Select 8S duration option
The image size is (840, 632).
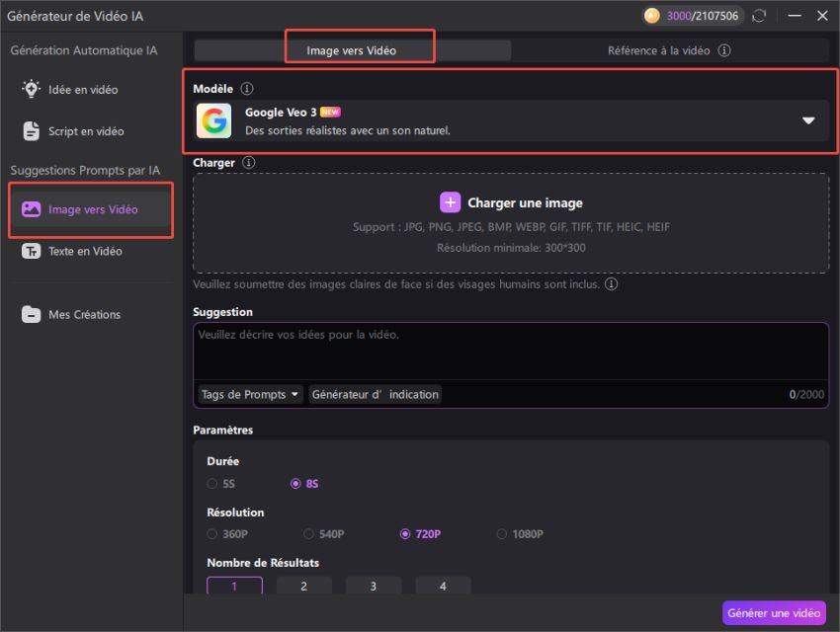(x=304, y=484)
